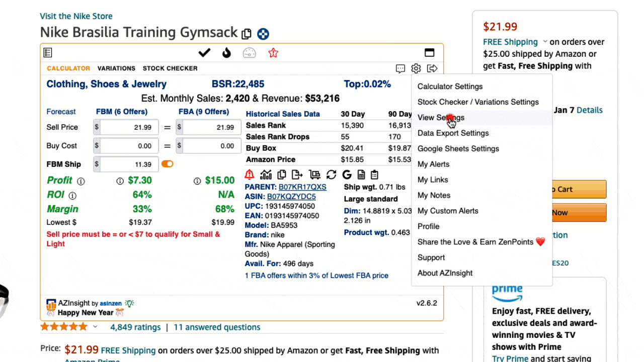Click the flame icon in AZInsight toolbar

pos(226,53)
